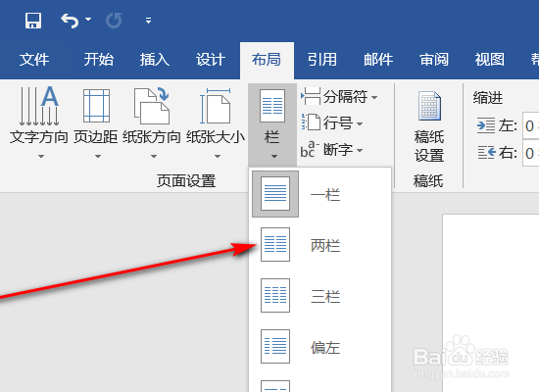
Task: Click the Undo arrow icon
Action: [70, 21]
